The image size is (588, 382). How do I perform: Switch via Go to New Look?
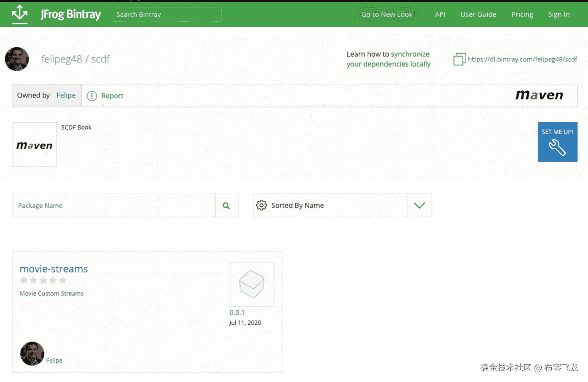click(387, 14)
